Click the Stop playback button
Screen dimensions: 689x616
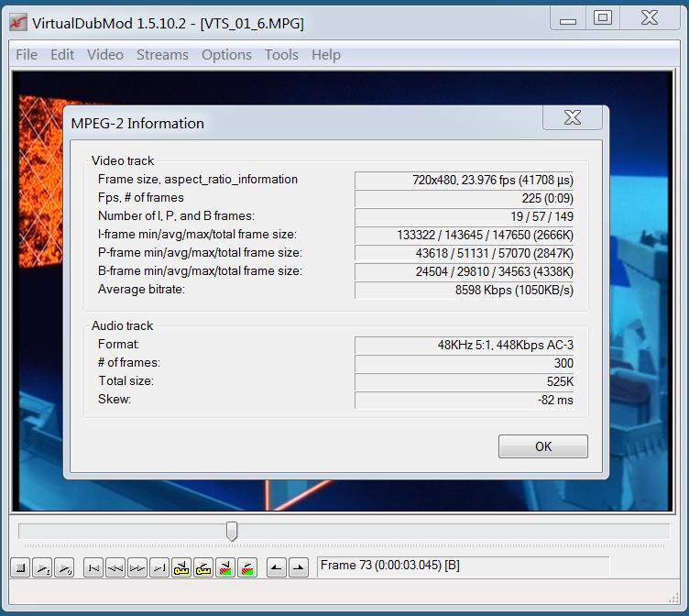(20, 567)
